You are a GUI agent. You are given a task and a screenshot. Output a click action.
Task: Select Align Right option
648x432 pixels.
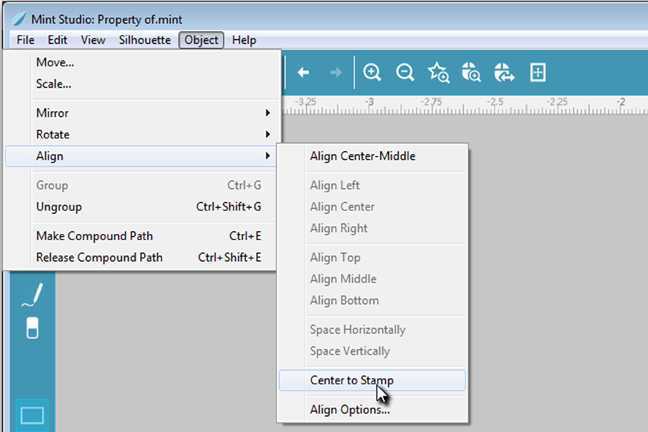(x=372, y=228)
